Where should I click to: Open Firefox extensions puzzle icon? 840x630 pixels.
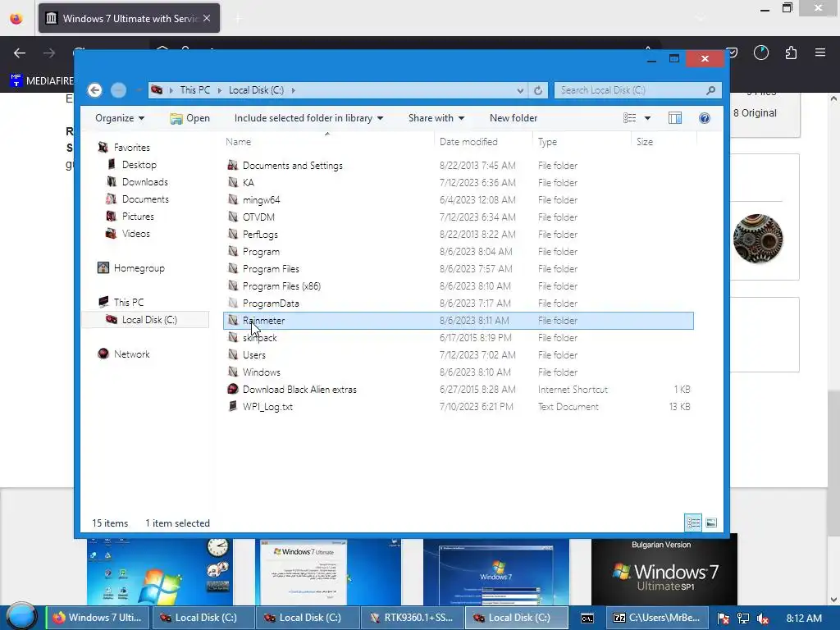791,52
